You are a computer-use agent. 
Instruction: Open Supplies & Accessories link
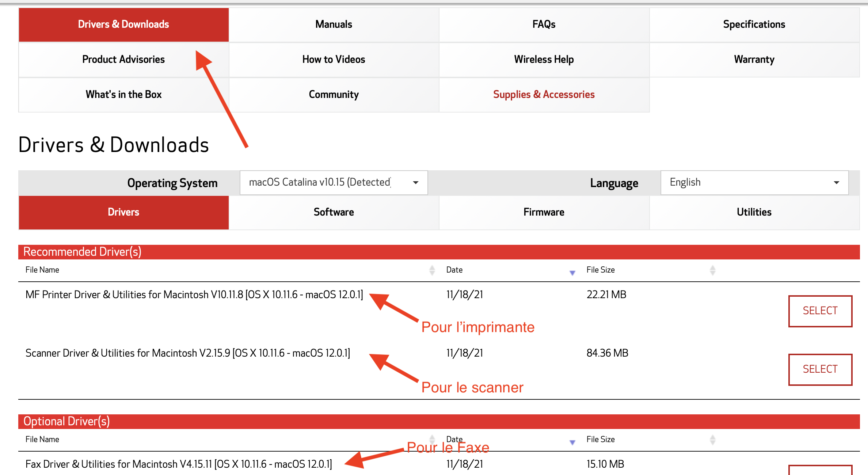coord(544,95)
